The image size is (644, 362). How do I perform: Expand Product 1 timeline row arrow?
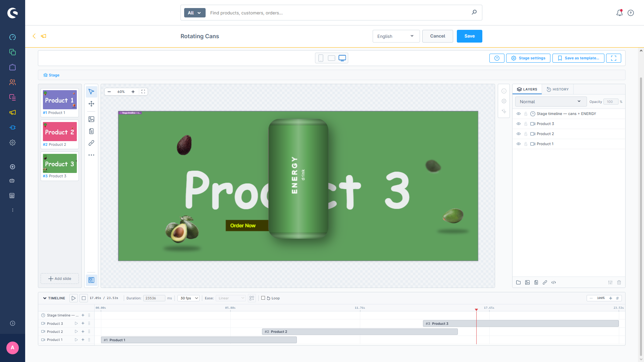click(x=76, y=340)
